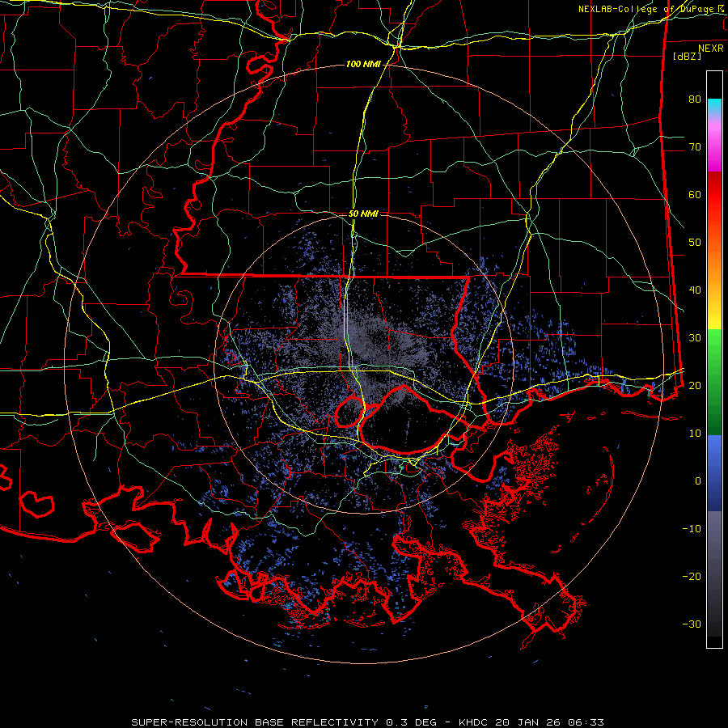Click the green segment of the color bar
This screenshot has height=728, width=728.
tap(714, 382)
